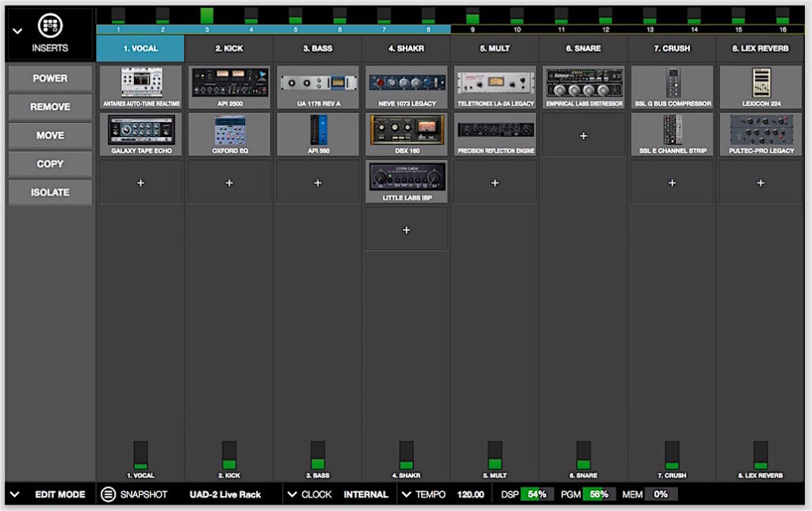Viewport: 812px width, 511px height.
Task: Select the Lexicon 224 reverb plugin
Action: 761,86
